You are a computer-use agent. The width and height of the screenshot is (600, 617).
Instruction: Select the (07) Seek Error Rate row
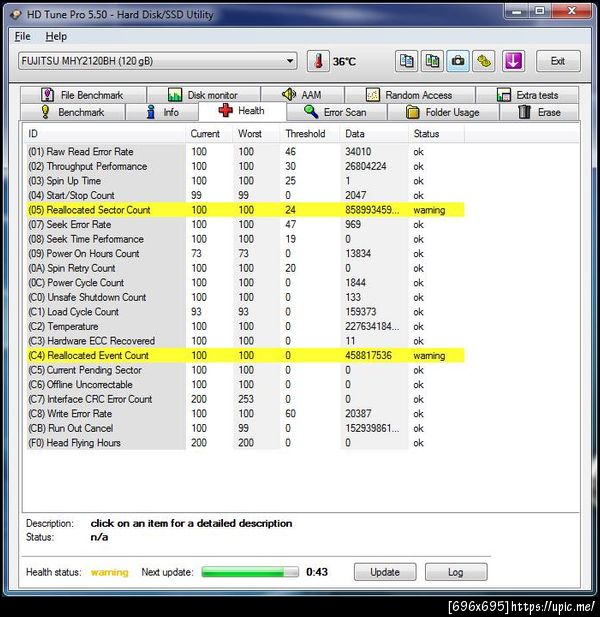point(246,224)
